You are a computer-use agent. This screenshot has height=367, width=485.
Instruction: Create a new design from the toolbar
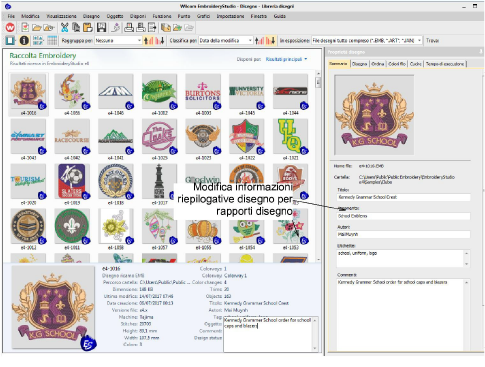point(25,27)
